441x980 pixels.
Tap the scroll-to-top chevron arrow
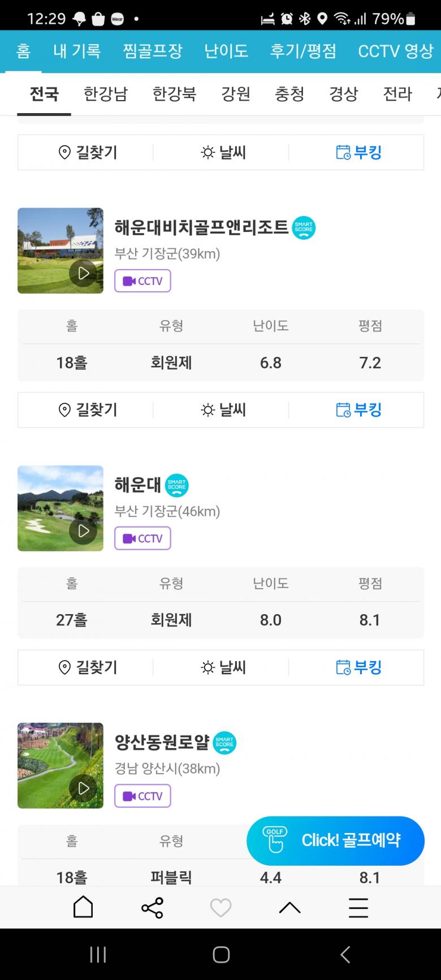(289, 908)
